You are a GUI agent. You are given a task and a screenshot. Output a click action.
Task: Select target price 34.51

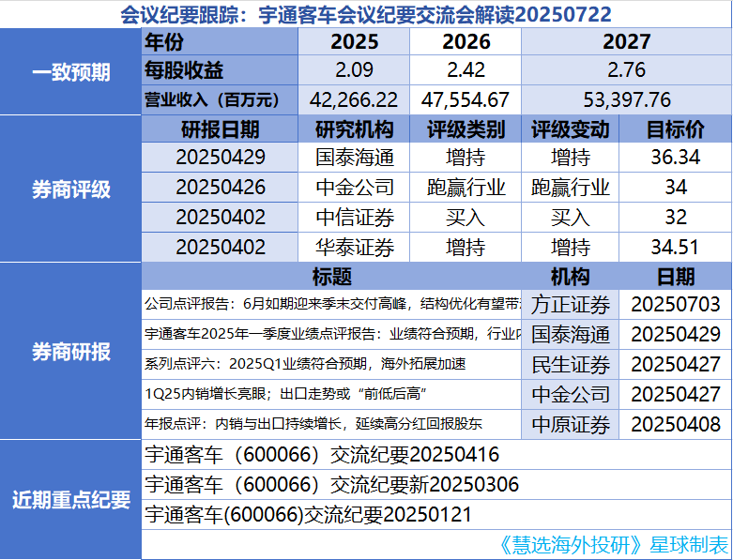pyautogui.click(x=675, y=247)
